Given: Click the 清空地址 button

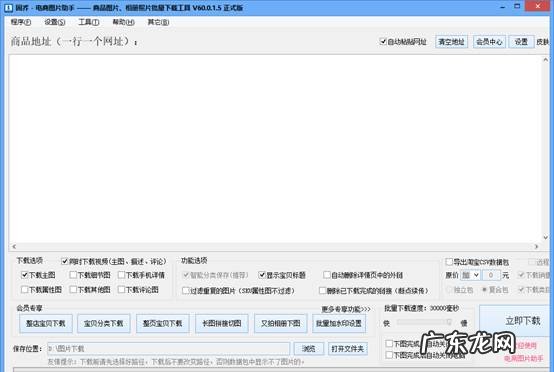Looking at the screenshot, I should click(451, 42).
